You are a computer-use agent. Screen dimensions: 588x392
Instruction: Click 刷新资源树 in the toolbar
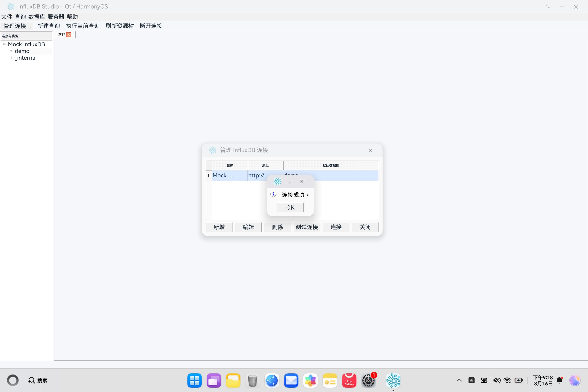pyautogui.click(x=119, y=26)
